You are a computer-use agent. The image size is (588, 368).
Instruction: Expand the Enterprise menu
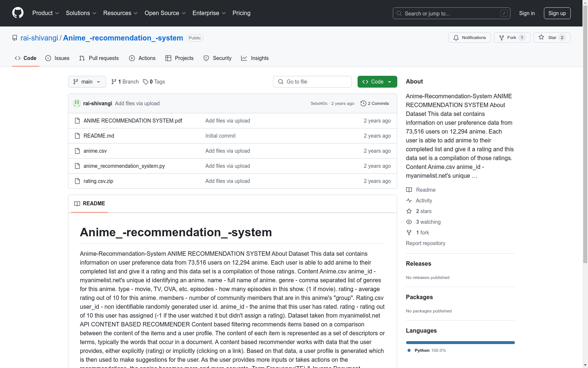click(209, 13)
